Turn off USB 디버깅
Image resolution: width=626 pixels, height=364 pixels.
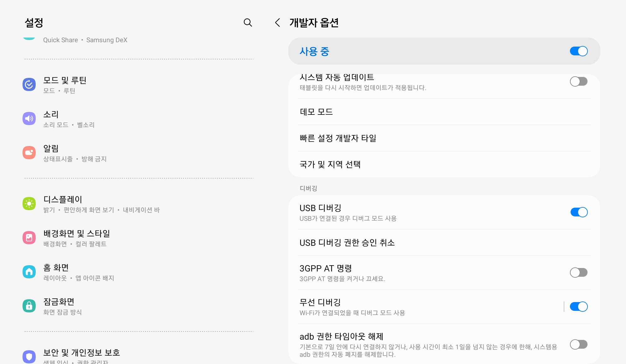(579, 212)
